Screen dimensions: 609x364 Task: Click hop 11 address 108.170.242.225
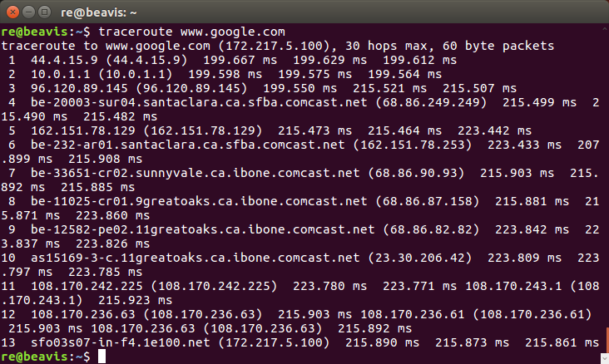tap(87, 286)
